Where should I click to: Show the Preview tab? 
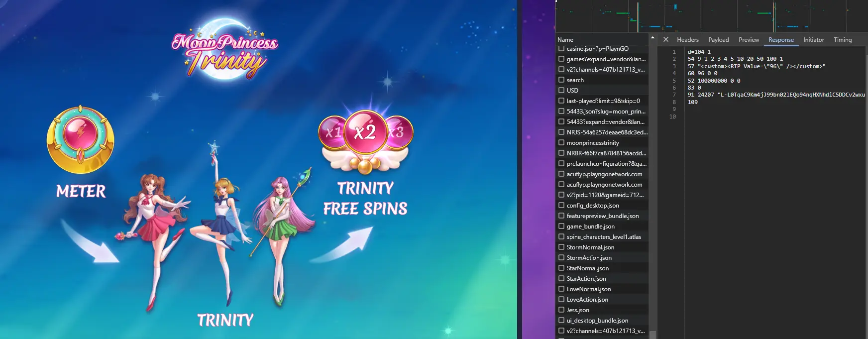(749, 40)
